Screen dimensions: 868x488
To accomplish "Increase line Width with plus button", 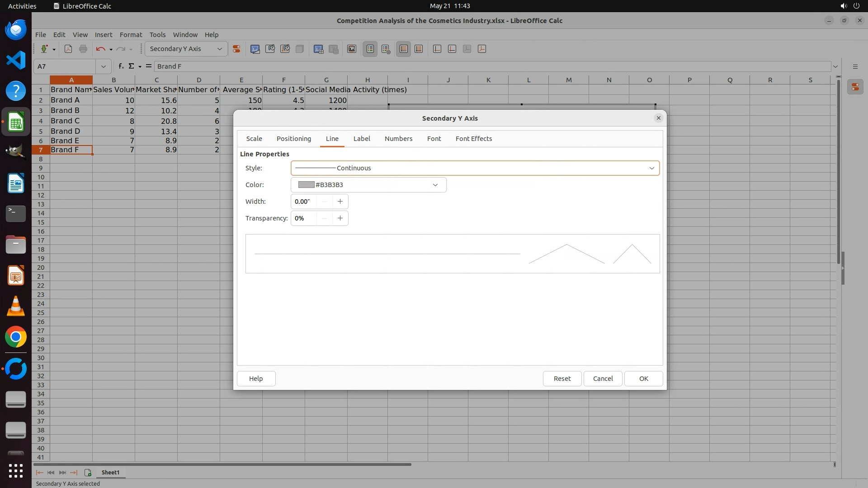I will pos(340,202).
